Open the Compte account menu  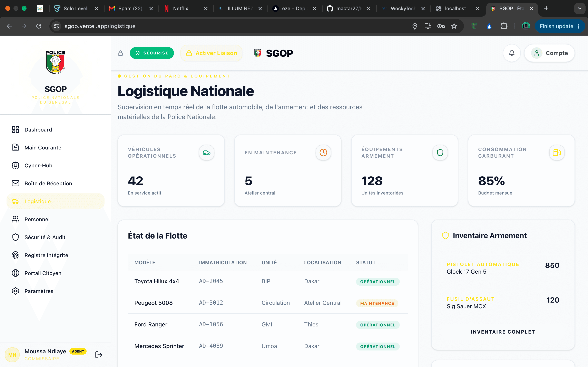[549, 53]
